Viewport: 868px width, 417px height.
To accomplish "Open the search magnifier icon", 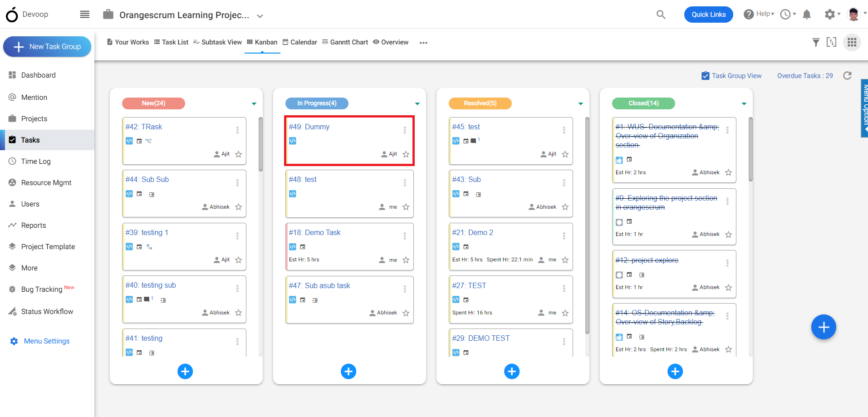I will tap(661, 15).
